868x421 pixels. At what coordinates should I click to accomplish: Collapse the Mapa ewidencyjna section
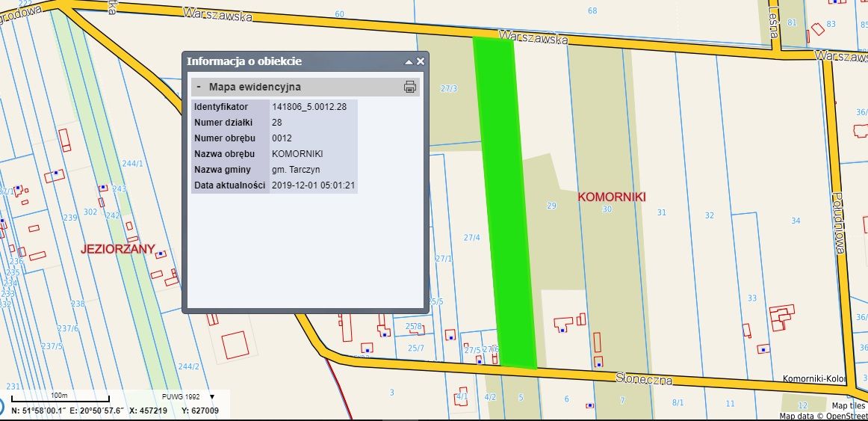199,87
